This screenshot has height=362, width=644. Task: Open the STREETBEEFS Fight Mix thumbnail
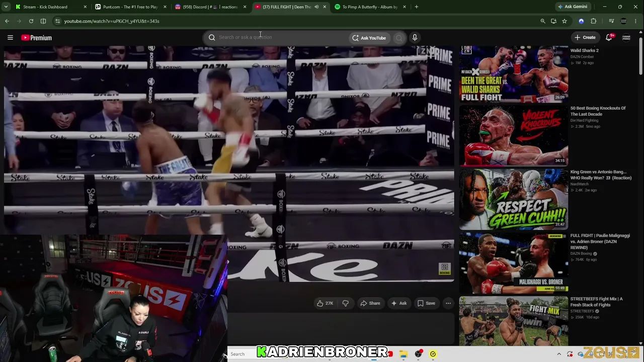click(x=514, y=321)
